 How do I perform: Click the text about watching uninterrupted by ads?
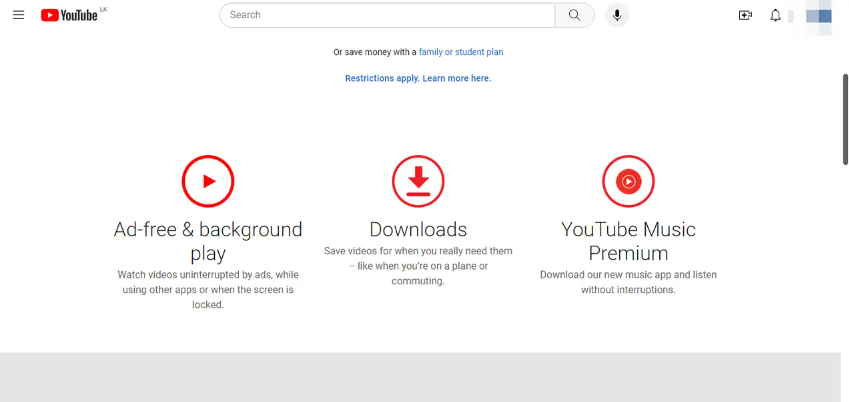208,289
